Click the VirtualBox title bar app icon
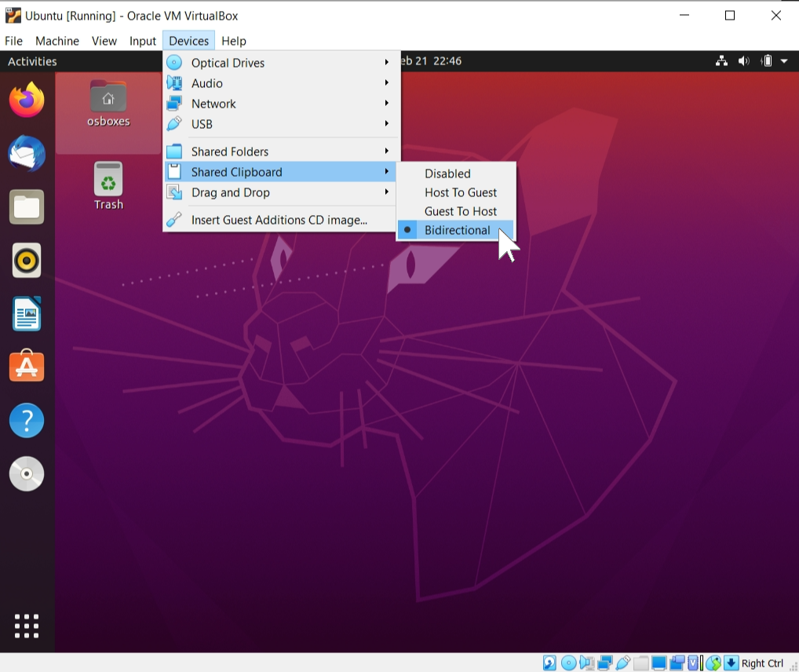Viewport: 799px width, 672px height. [13, 15]
